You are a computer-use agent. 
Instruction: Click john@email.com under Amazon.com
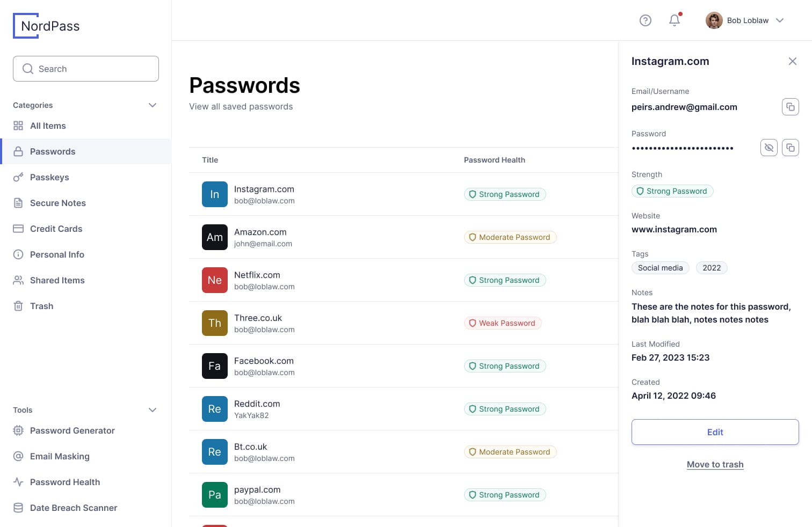[x=263, y=244]
